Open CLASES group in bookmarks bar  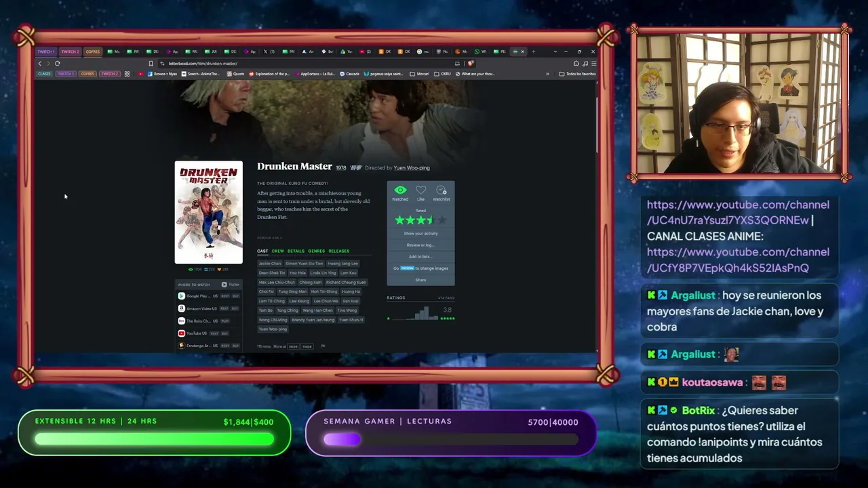tap(45, 74)
